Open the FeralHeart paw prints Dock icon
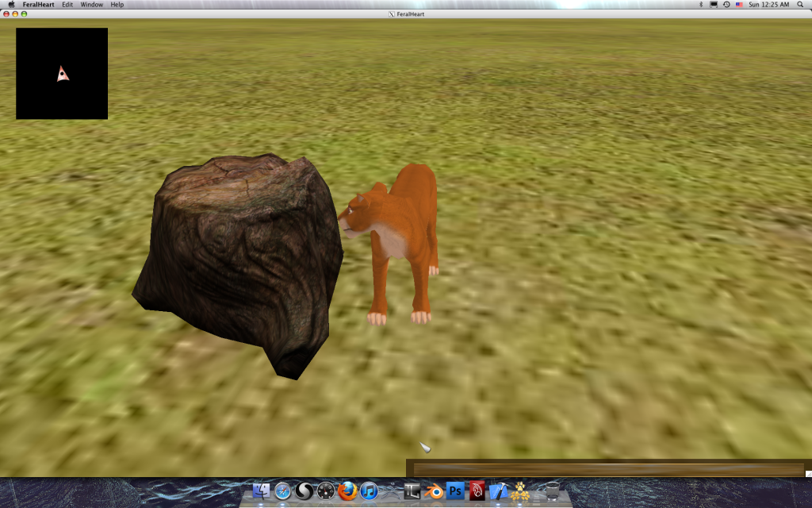The image size is (812, 508). [x=520, y=491]
